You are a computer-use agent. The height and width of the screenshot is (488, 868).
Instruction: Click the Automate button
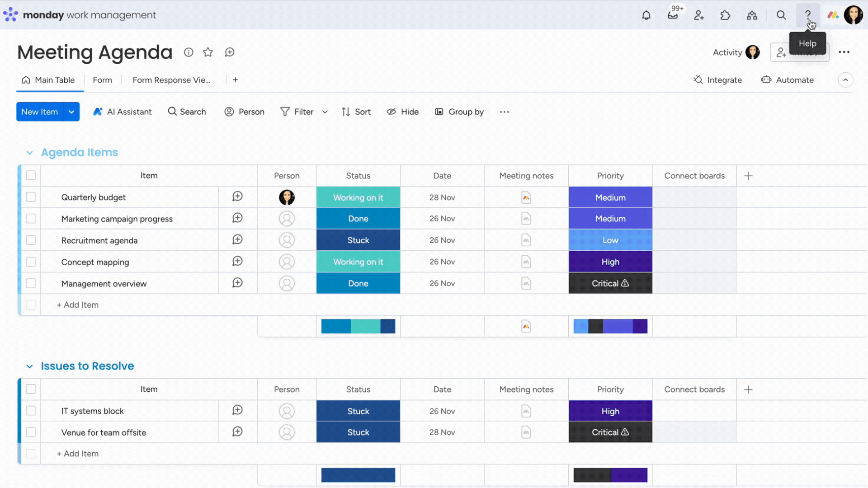pos(788,80)
